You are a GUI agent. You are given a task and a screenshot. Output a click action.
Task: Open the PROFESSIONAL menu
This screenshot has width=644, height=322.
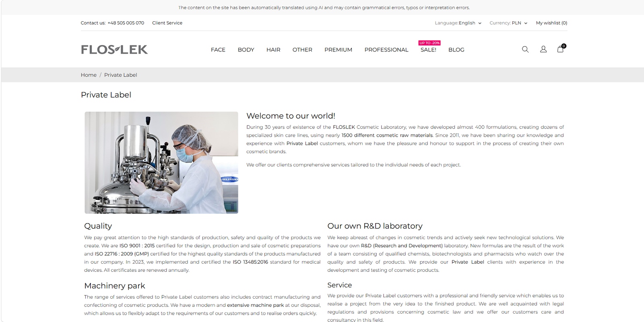point(386,50)
